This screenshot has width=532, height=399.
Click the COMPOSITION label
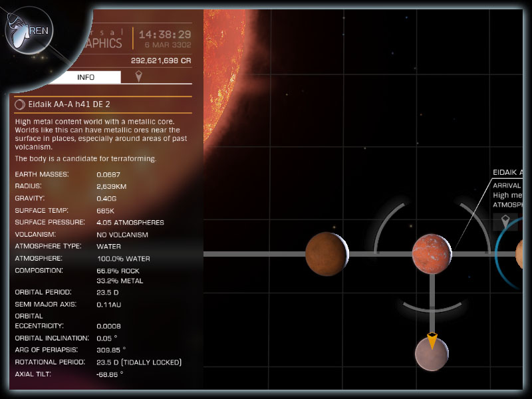click(x=39, y=271)
